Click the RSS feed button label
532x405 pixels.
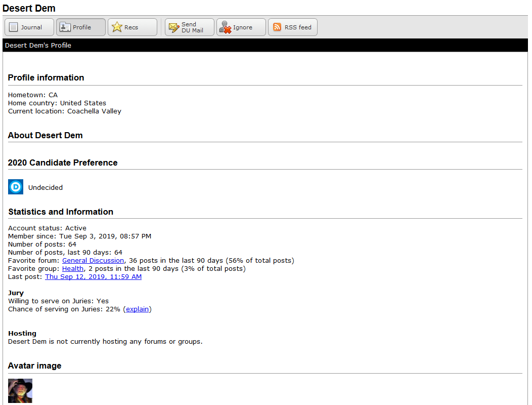point(298,27)
